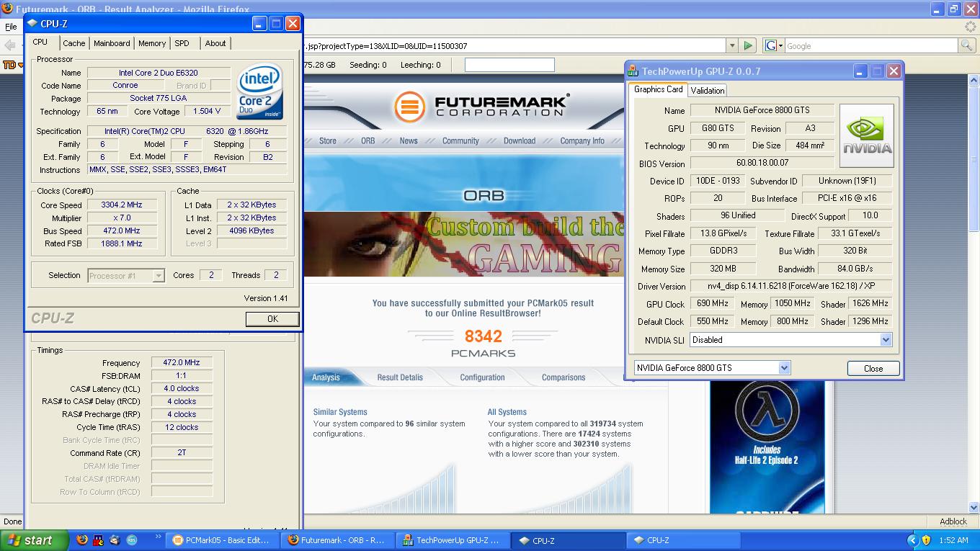Viewport: 980px width, 551px height.
Task: Click third Quick Launch messenger-like icon
Action: pyautogui.click(x=115, y=540)
